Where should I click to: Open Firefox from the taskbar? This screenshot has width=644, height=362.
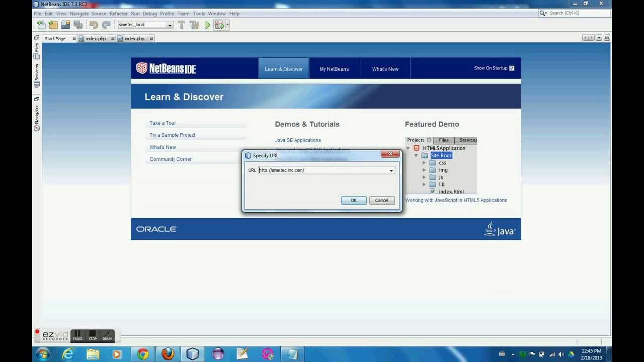168,354
